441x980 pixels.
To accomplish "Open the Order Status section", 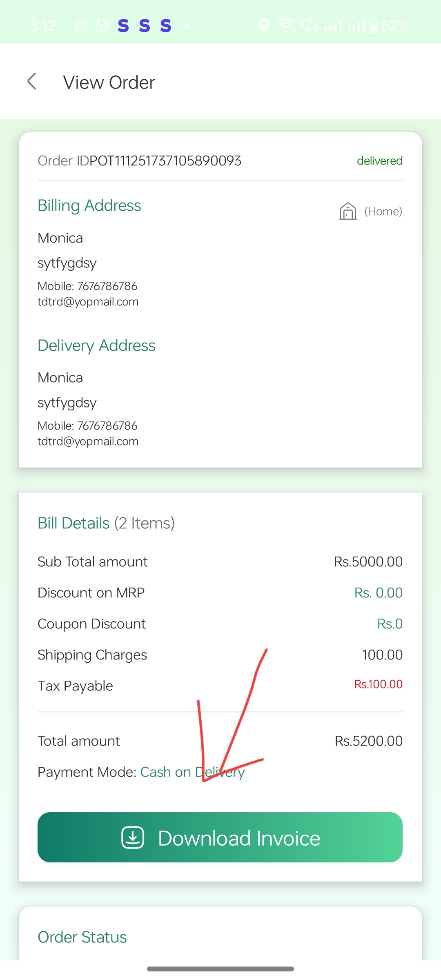I will [82, 937].
